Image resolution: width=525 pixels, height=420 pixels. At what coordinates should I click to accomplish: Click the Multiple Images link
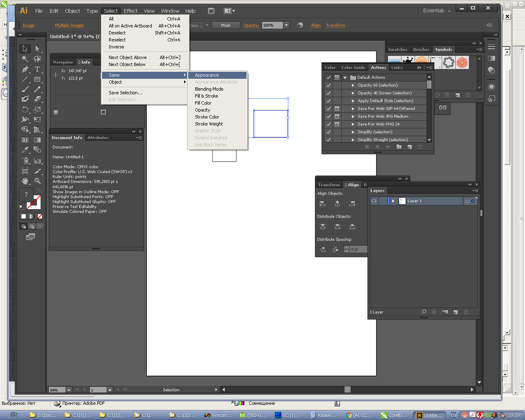coord(69,25)
